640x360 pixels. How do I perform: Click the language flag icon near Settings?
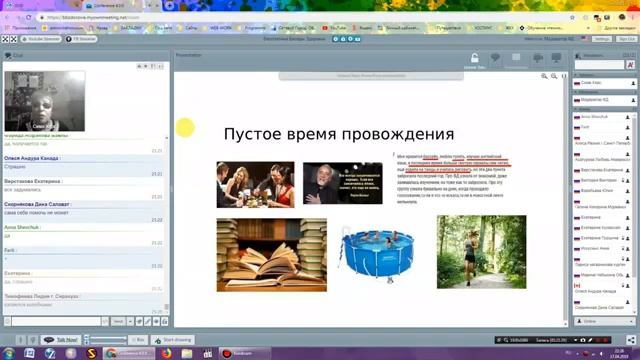584,39
